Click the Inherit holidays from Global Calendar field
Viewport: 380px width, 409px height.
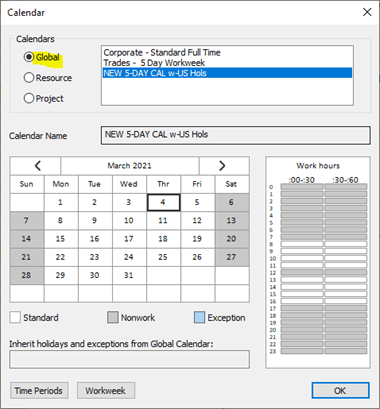(x=129, y=359)
